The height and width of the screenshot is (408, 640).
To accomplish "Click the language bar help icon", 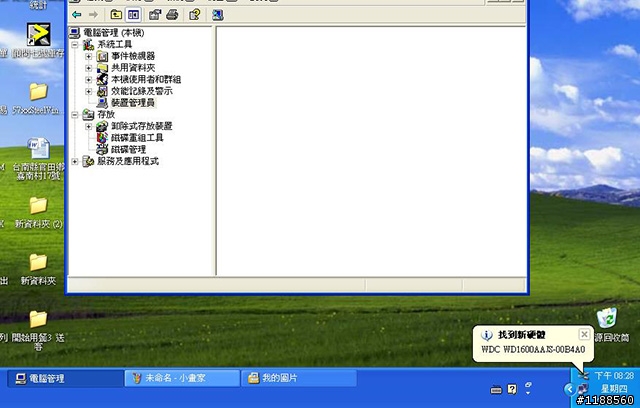I will [512, 389].
